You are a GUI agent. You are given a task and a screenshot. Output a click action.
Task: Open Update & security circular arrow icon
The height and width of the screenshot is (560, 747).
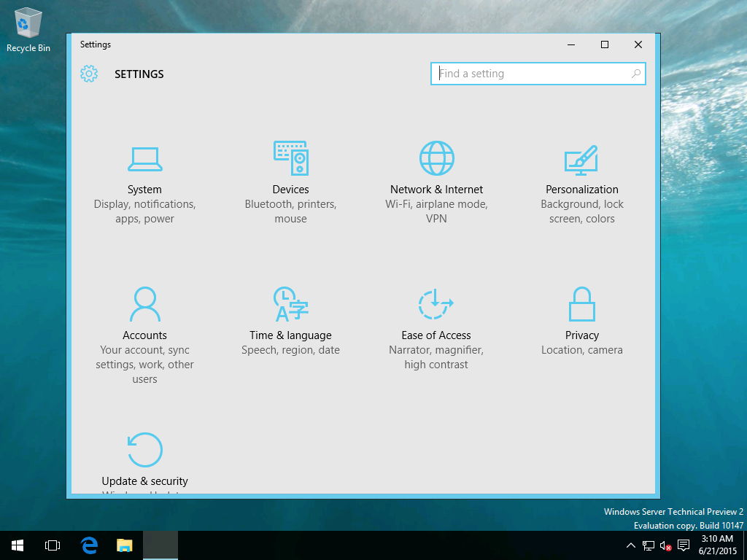click(144, 450)
